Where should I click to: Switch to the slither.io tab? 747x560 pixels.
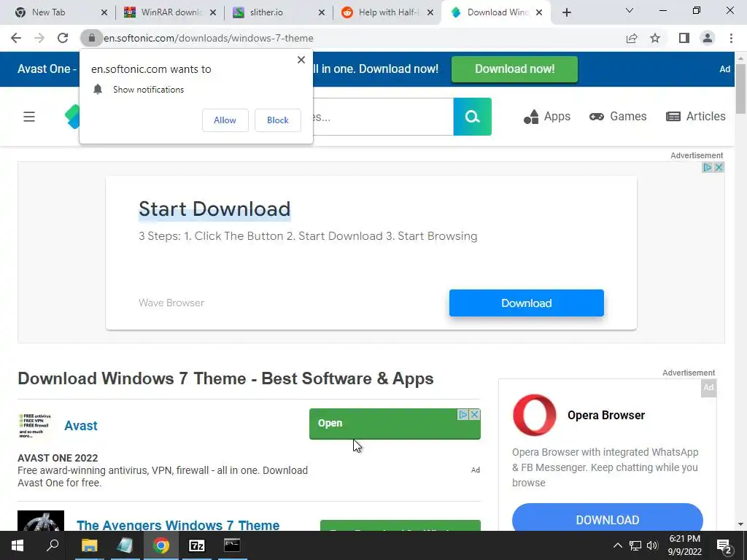click(278, 12)
